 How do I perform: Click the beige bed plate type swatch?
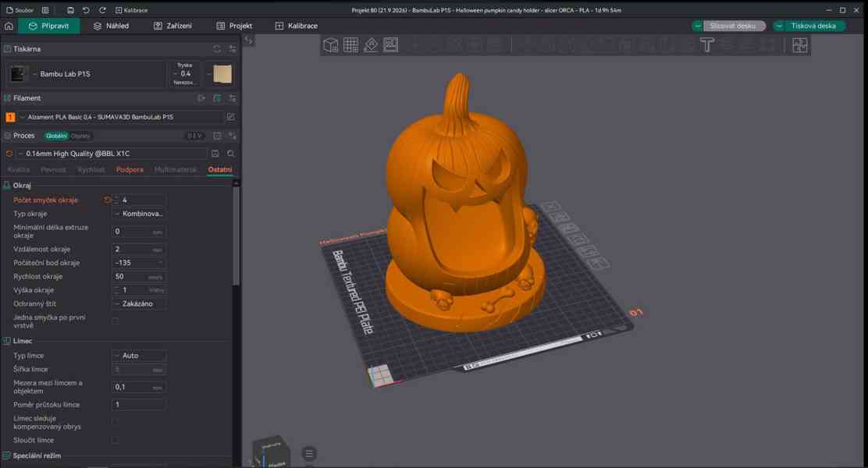click(x=222, y=74)
